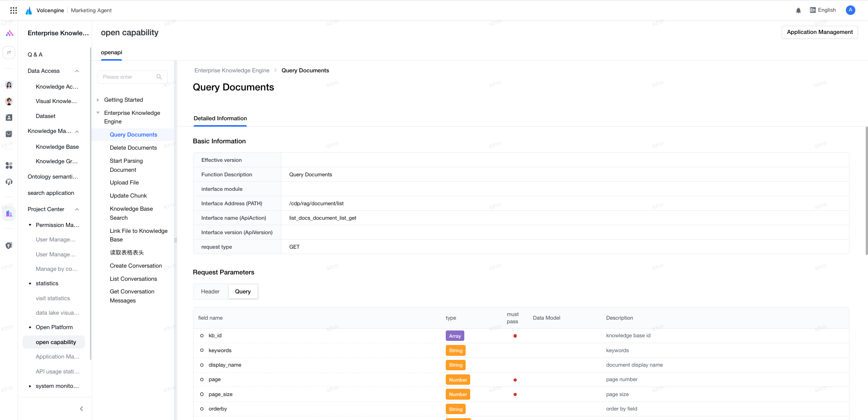Open the Enterprise Knowledge Engine breadcrumb link
Image resolution: width=868 pixels, height=420 pixels.
pos(232,71)
